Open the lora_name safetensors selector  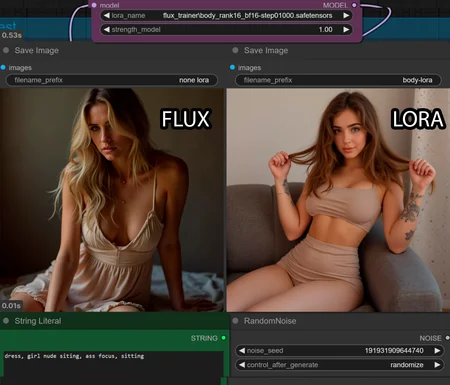point(226,15)
